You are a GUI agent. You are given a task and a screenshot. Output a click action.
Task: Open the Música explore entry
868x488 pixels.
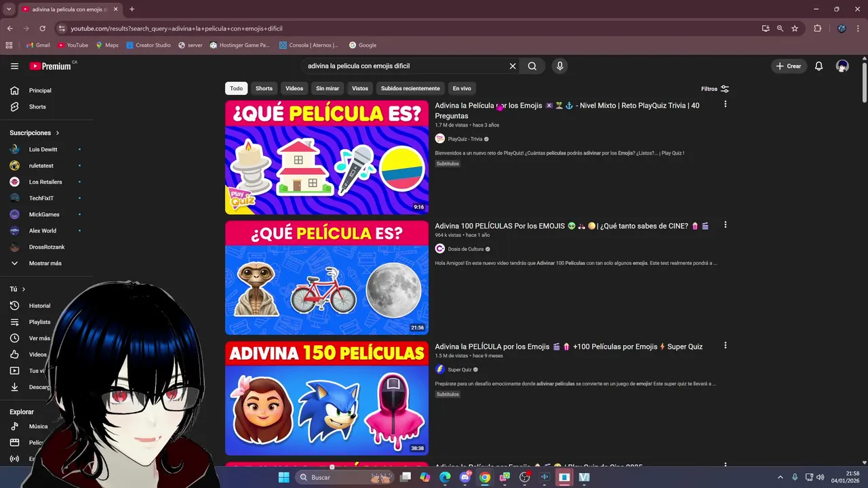tap(38, 426)
